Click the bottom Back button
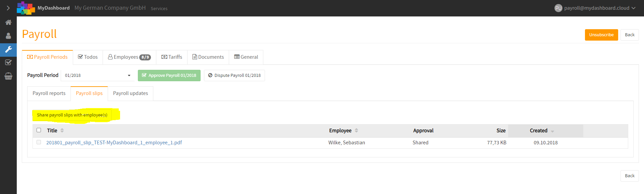The height and width of the screenshot is (194, 644). 630,176
